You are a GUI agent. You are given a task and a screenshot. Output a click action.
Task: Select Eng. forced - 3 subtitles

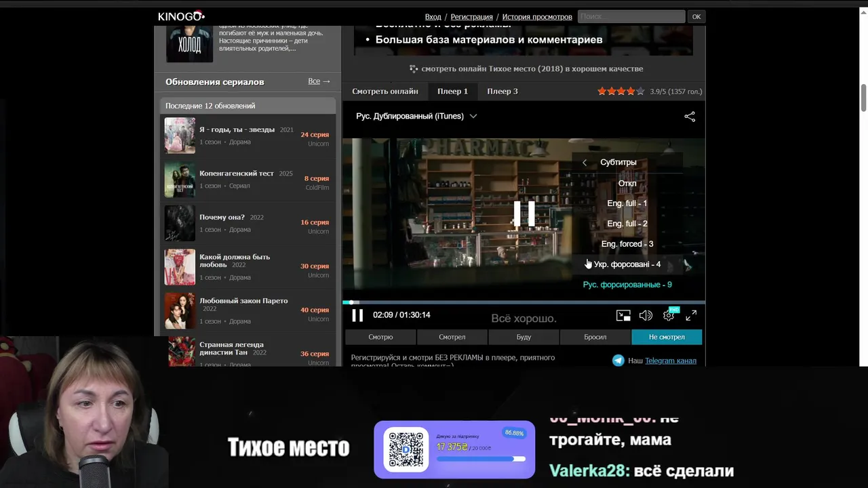pyautogui.click(x=627, y=244)
